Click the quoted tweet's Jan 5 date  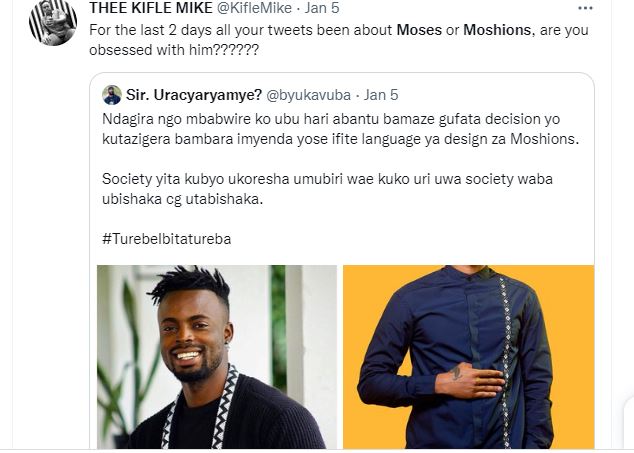coord(381,95)
